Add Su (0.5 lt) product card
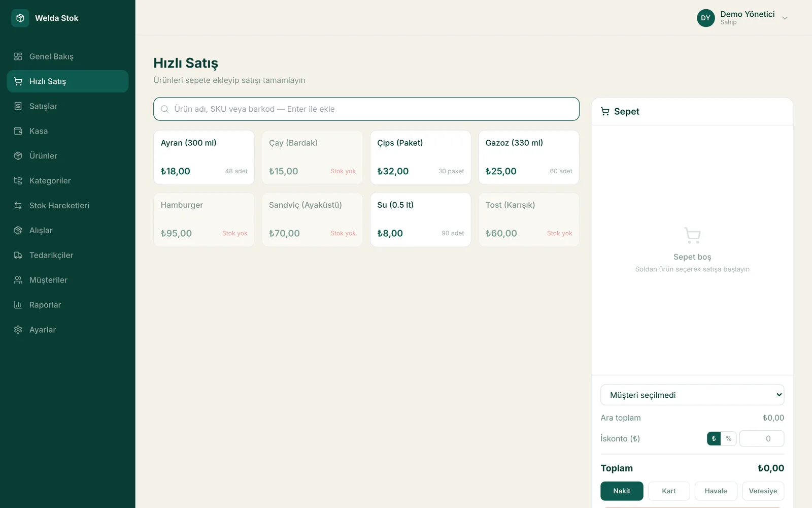The image size is (812, 508). (x=420, y=219)
